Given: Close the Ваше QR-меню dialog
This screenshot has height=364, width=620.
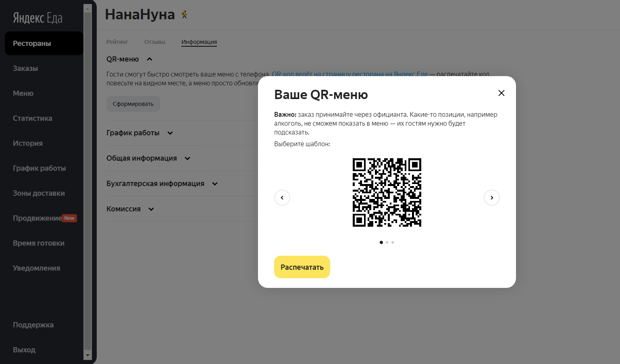Looking at the screenshot, I should point(501,93).
